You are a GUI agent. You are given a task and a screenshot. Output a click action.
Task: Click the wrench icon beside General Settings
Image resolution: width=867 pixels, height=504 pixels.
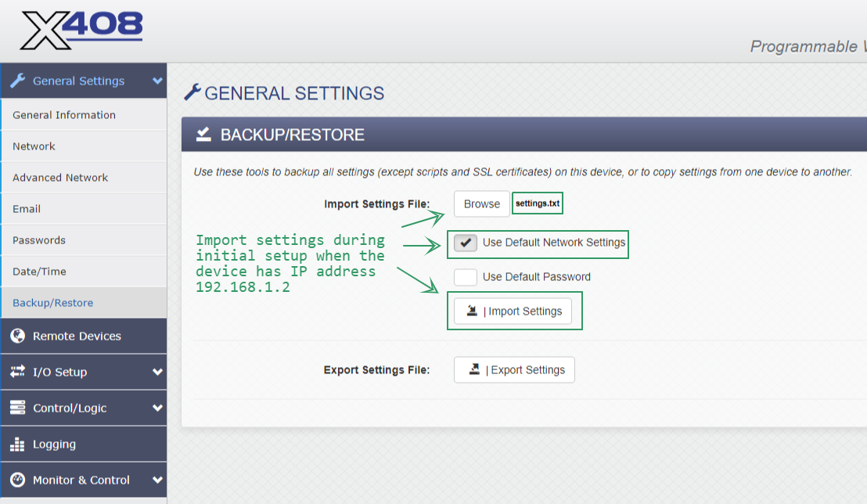point(18,81)
